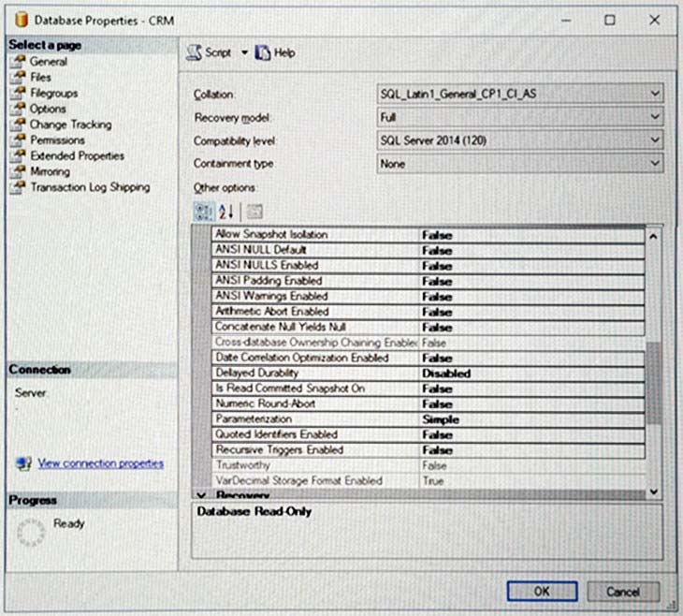Select Recursive Triggers Enabled row

[x=429, y=450]
